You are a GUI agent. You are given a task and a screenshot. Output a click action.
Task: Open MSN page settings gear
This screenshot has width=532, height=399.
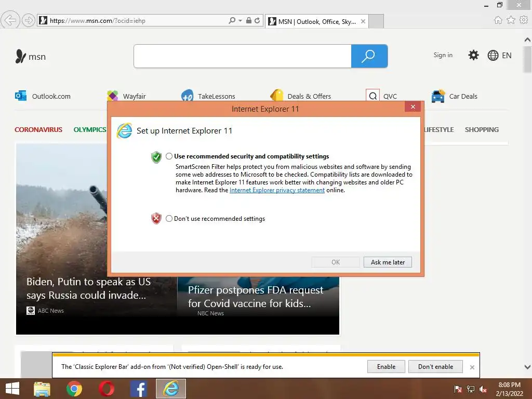coord(473,55)
